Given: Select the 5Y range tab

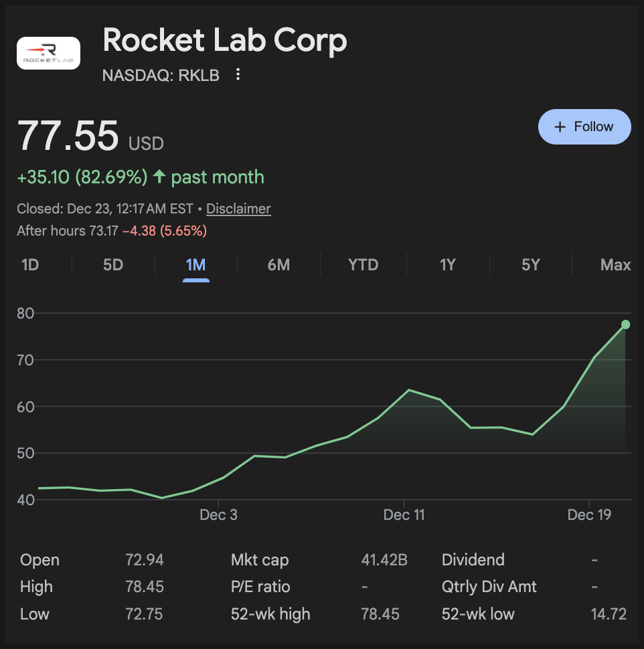Looking at the screenshot, I should 530,265.
